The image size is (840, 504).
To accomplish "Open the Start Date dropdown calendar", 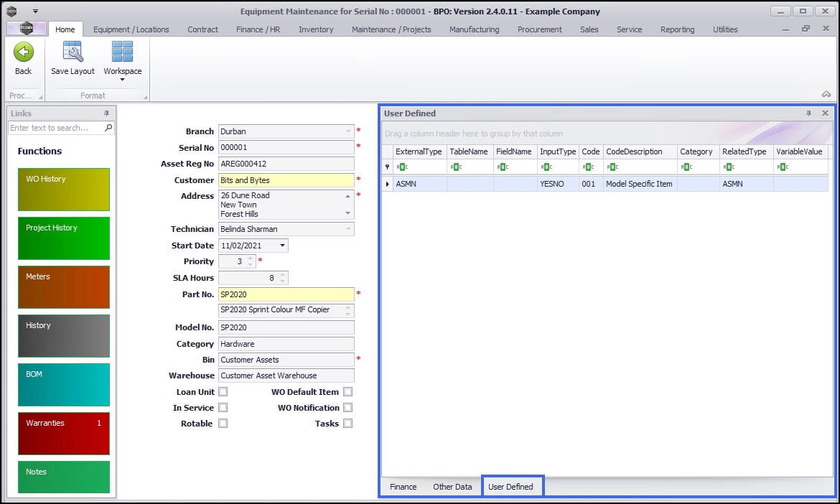I will [282, 246].
